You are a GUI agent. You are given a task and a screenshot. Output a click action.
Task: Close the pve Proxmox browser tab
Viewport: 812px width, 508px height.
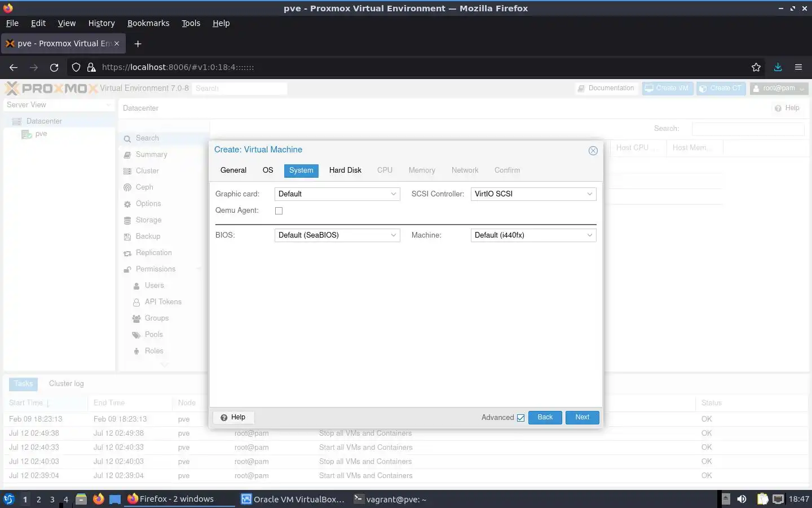point(117,43)
